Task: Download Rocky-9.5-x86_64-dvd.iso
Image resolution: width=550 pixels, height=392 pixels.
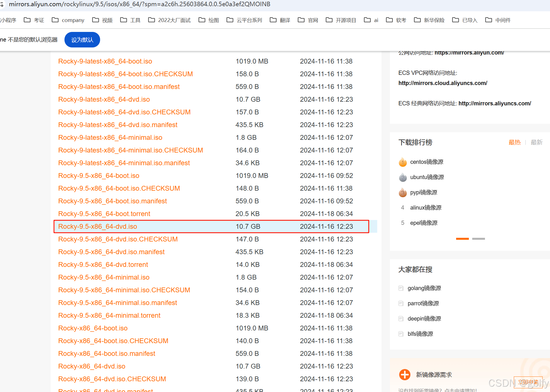Action: (98, 227)
